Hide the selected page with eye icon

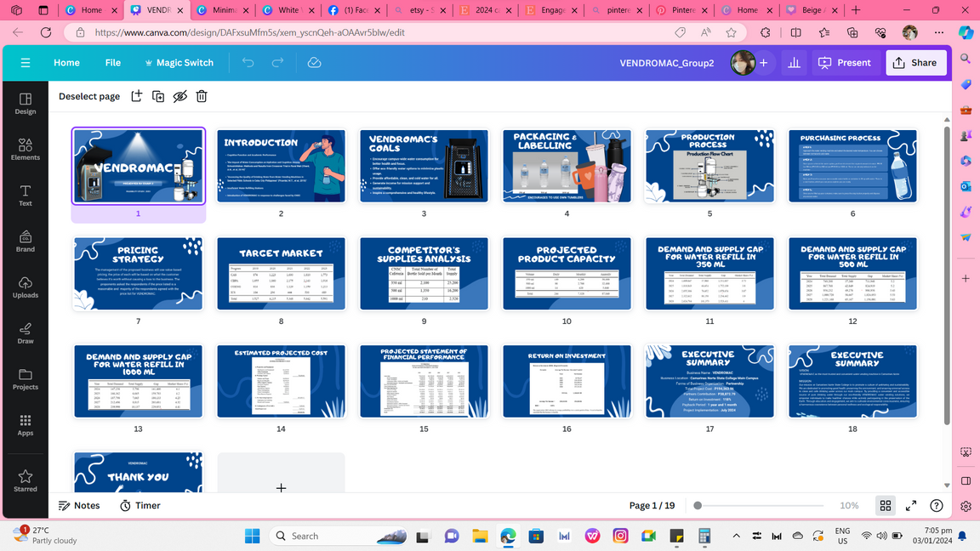click(179, 96)
